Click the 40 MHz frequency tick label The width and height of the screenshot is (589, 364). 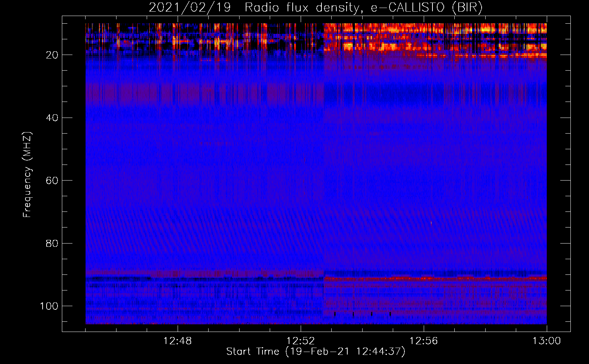click(52, 118)
